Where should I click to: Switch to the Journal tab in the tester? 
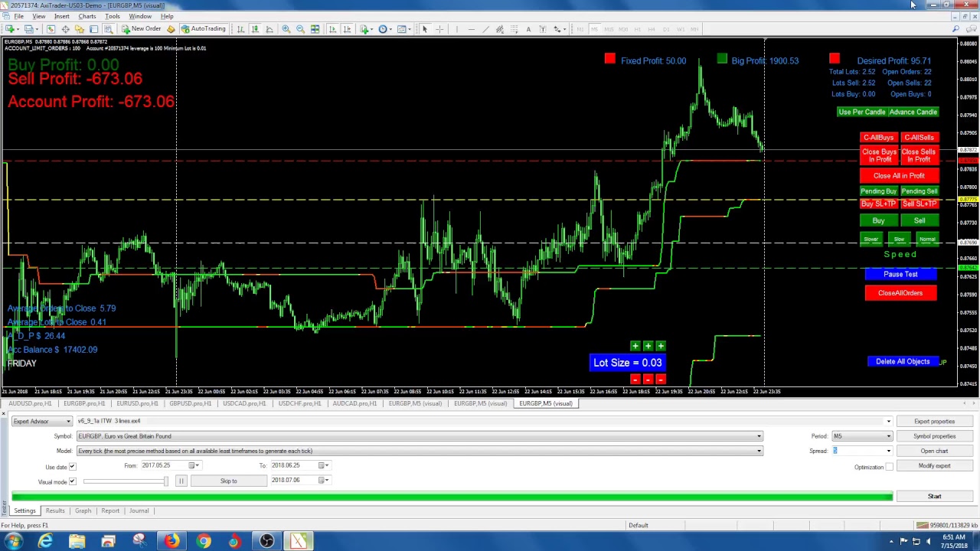click(139, 510)
